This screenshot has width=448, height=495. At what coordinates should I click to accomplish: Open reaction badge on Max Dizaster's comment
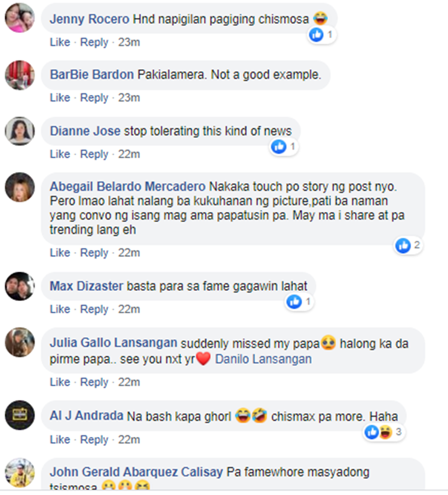(x=299, y=302)
